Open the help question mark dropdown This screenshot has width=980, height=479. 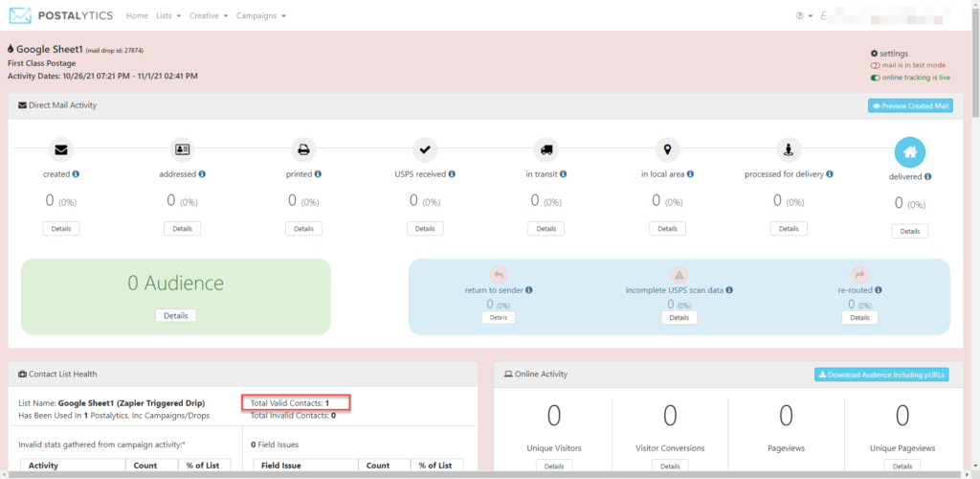point(804,15)
